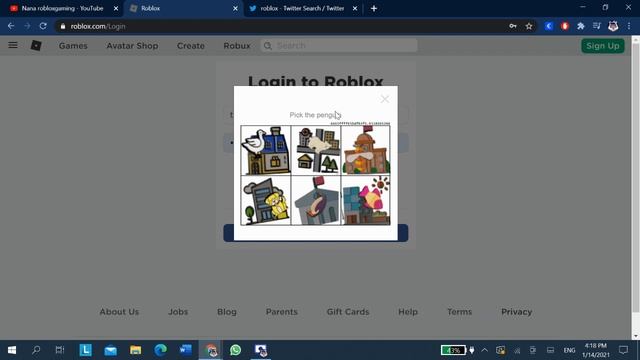This screenshot has height=360, width=640.
Task: Close the YouTube tab
Action: [x=116, y=8]
